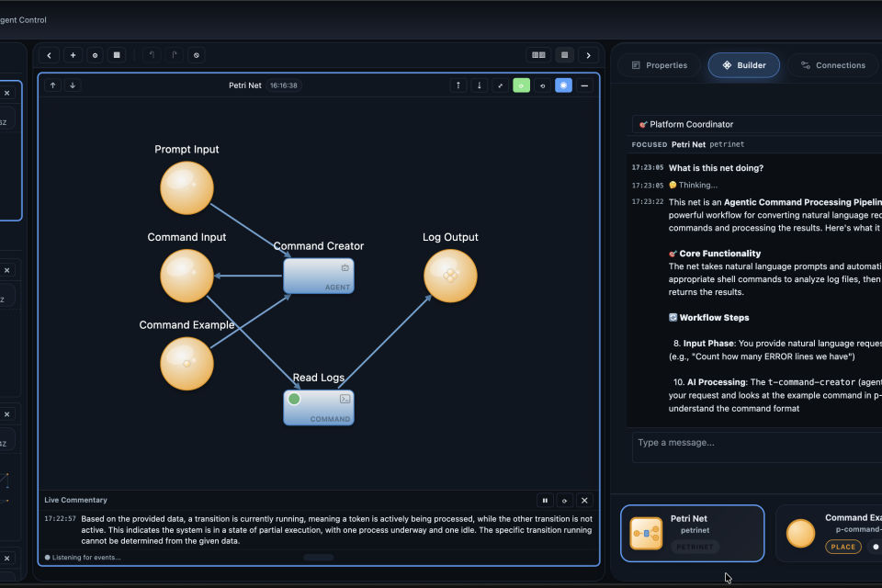Toggle the green highlighted button in Petri Net header
The image size is (882, 588).
[x=521, y=85]
